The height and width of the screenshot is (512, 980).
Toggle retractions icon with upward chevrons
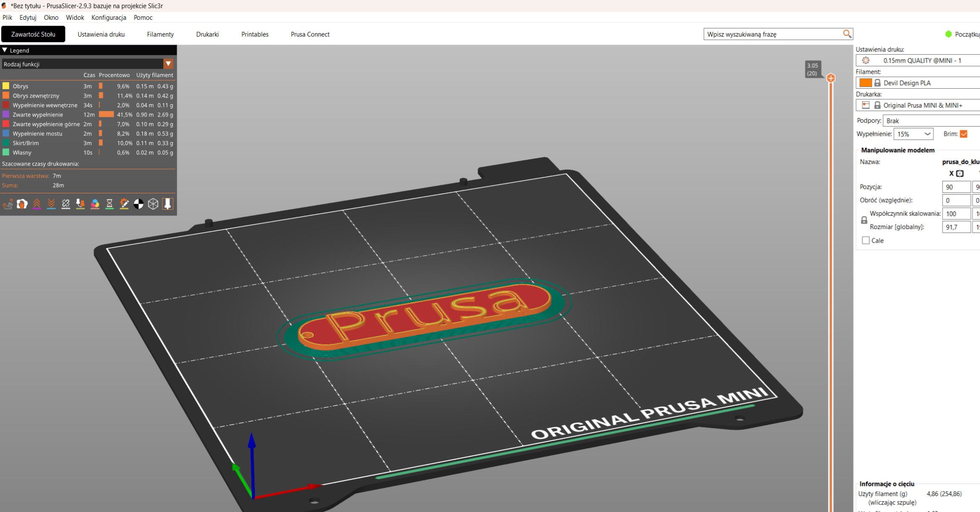(37, 204)
